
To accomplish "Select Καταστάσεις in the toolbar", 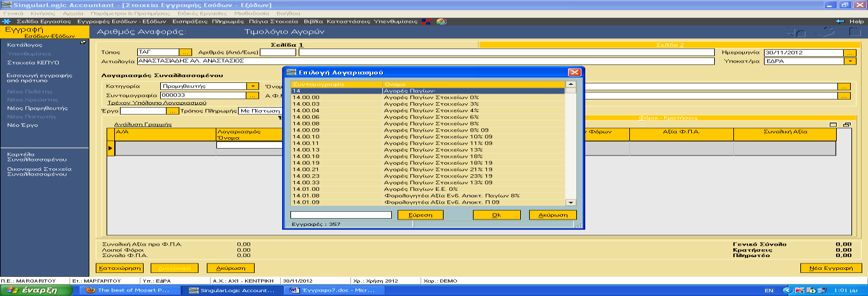I will click(348, 21).
